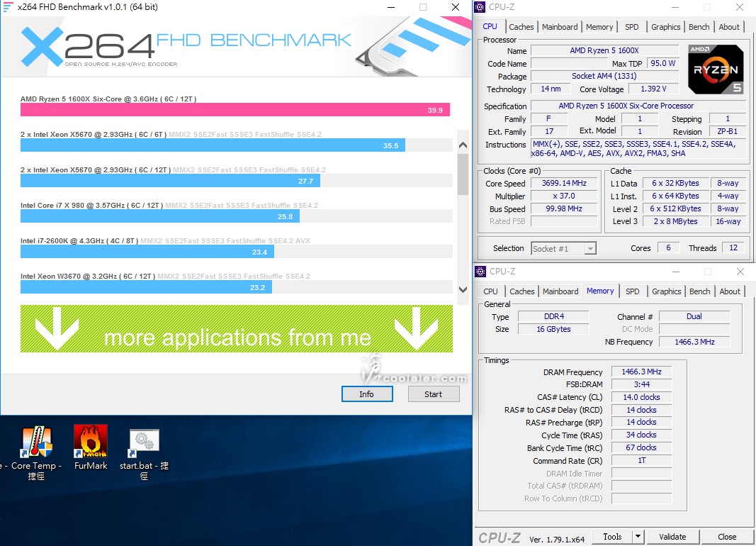
Task: Click the 27.7 Xeon X5670 6C/12T result bar
Action: pos(170,181)
